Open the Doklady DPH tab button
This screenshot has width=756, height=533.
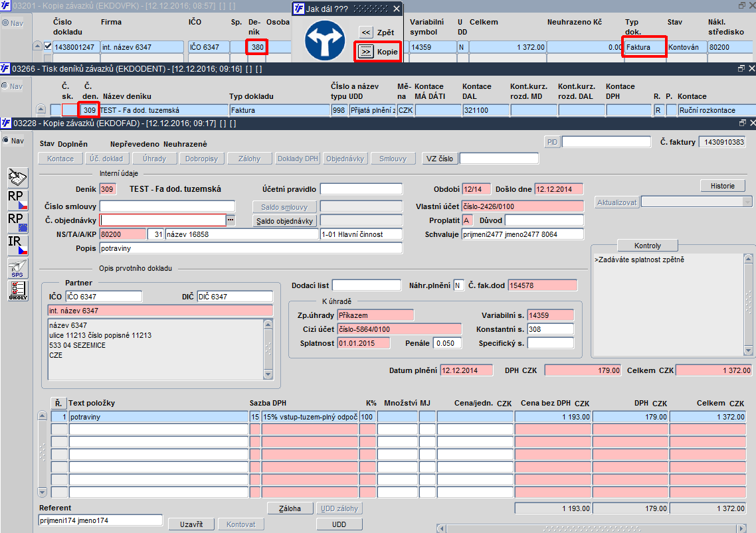tap(298, 159)
